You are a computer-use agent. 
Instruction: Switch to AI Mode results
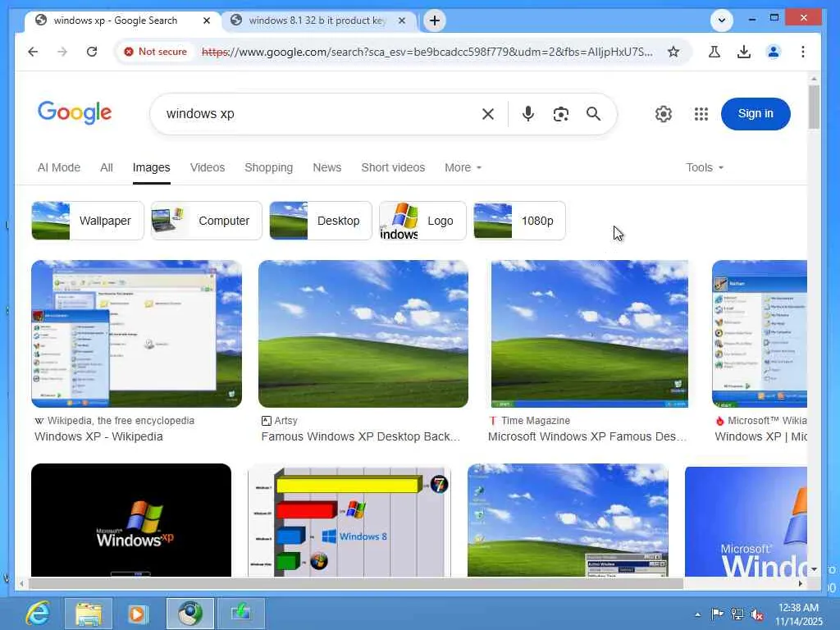pos(59,167)
